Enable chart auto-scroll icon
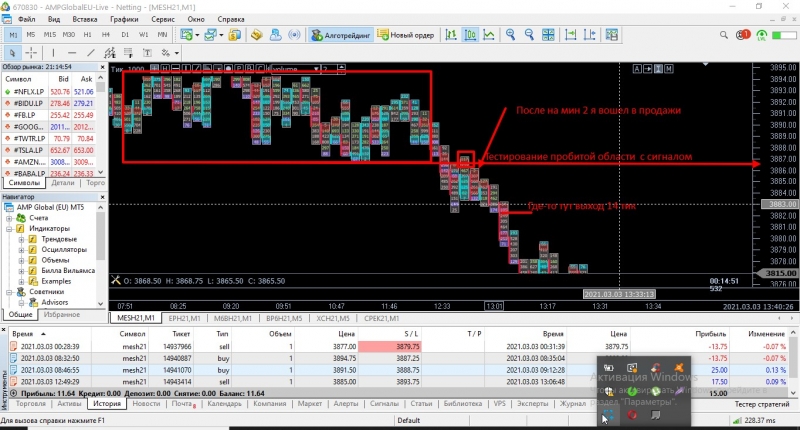The height and width of the screenshot is (430, 800). click(570, 35)
